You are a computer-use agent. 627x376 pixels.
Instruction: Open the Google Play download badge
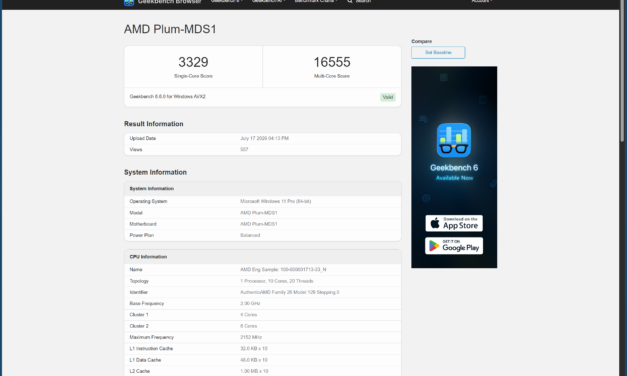tap(454, 246)
